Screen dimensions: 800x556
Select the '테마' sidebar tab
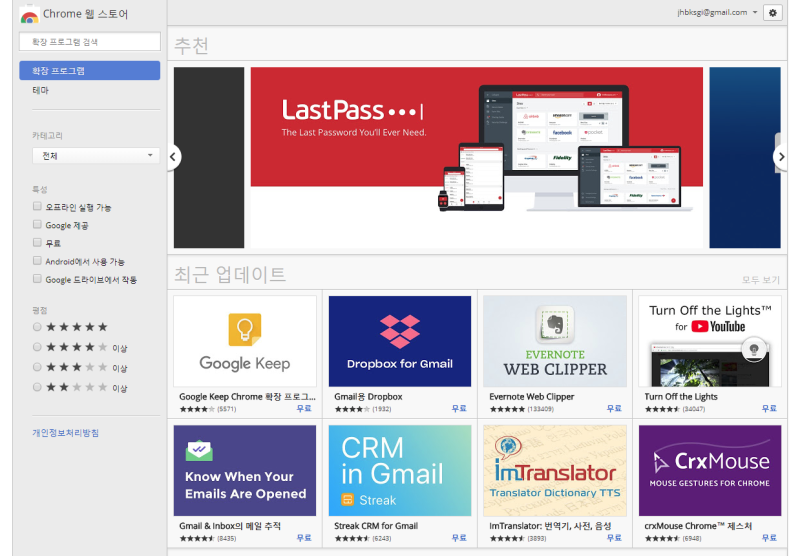[40, 90]
